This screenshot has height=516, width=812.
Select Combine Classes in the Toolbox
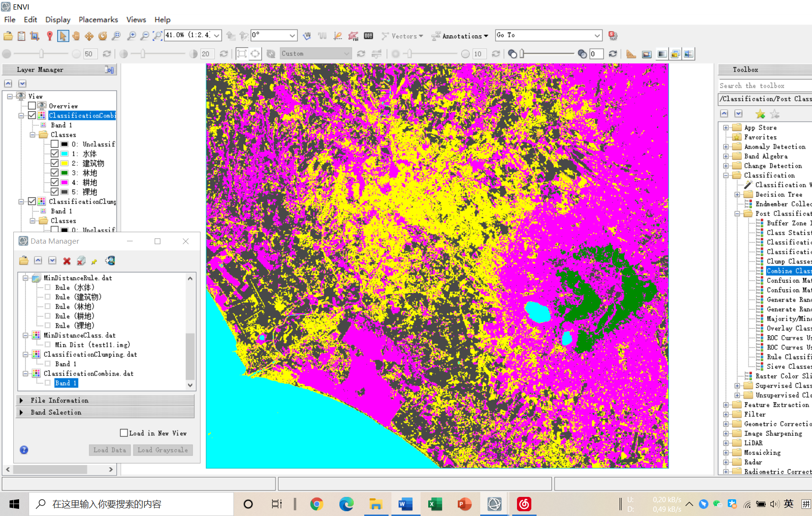pos(788,270)
